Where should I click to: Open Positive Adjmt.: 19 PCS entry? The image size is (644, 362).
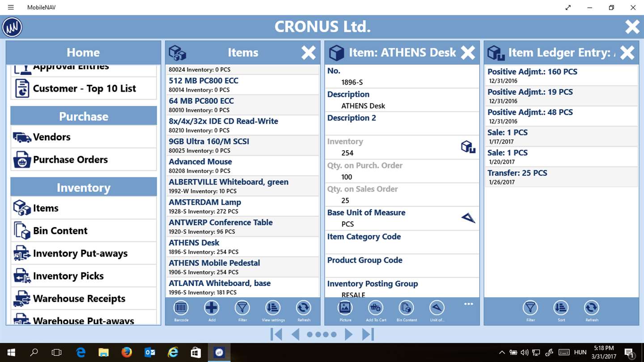[x=561, y=96]
